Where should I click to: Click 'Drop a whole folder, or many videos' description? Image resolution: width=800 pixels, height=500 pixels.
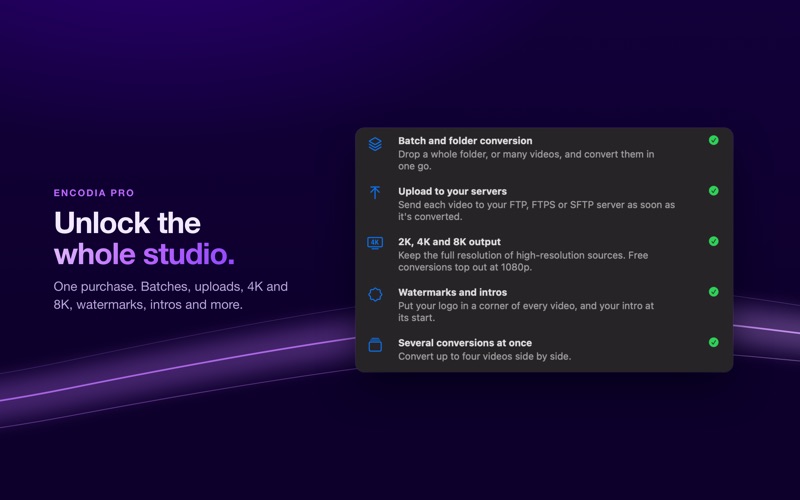click(526, 160)
